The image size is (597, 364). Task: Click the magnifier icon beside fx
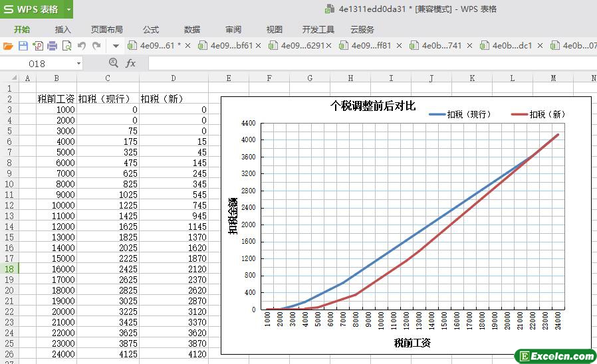coord(114,62)
